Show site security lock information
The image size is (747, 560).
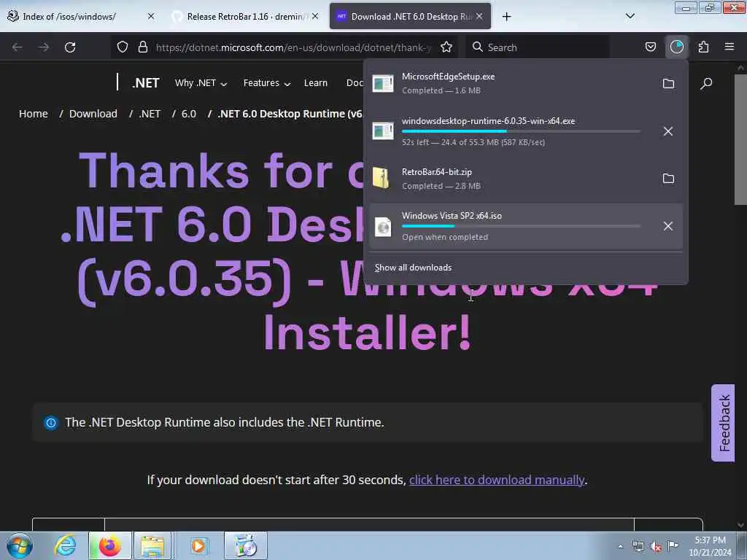click(142, 47)
